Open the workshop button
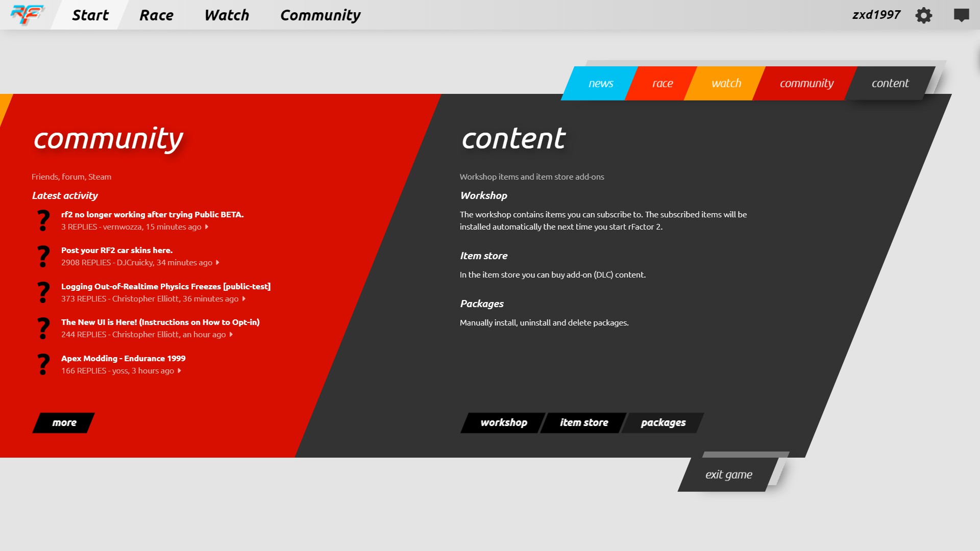 (x=503, y=422)
